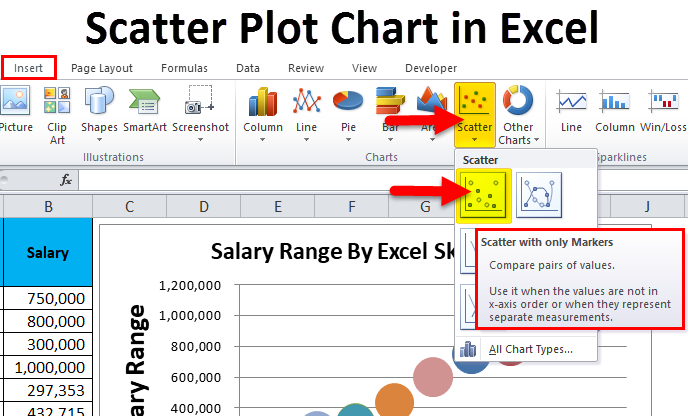The image size is (688, 416).
Task: Click the 600,000 axis label
Action: (x=196, y=377)
